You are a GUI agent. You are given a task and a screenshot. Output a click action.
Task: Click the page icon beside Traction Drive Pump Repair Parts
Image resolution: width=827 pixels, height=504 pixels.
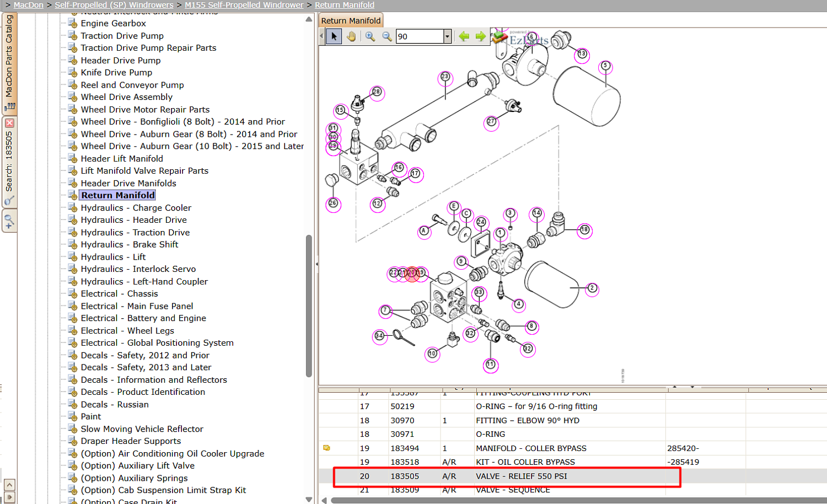(x=72, y=47)
